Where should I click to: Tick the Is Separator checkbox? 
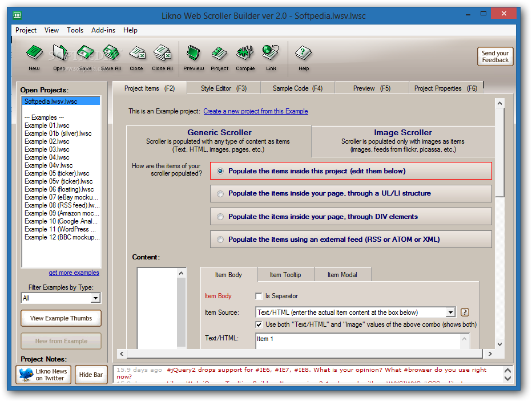pos(259,297)
